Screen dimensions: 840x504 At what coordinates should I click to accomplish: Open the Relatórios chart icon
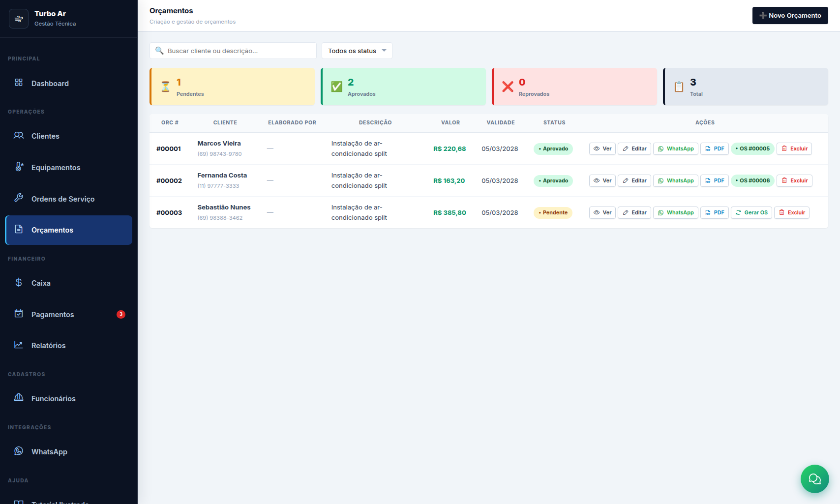(x=19, y=345)
